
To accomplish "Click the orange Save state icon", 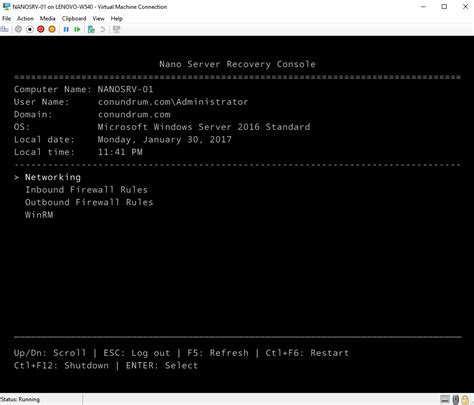I will (x=52, y=29).
